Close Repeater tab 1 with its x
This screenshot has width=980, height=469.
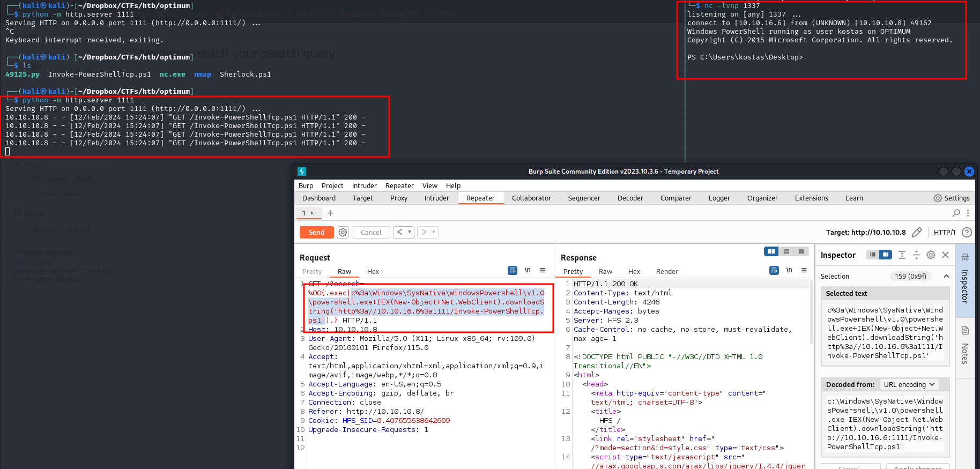(312, 213)
